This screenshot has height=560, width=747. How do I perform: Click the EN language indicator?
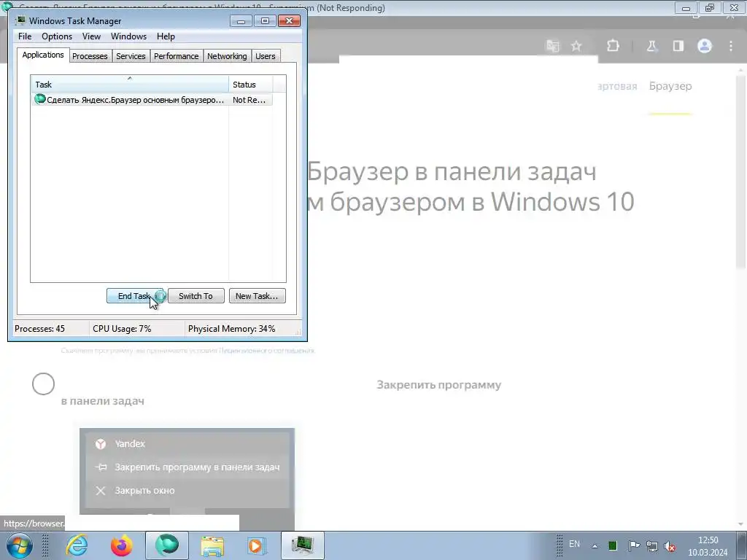575,544
